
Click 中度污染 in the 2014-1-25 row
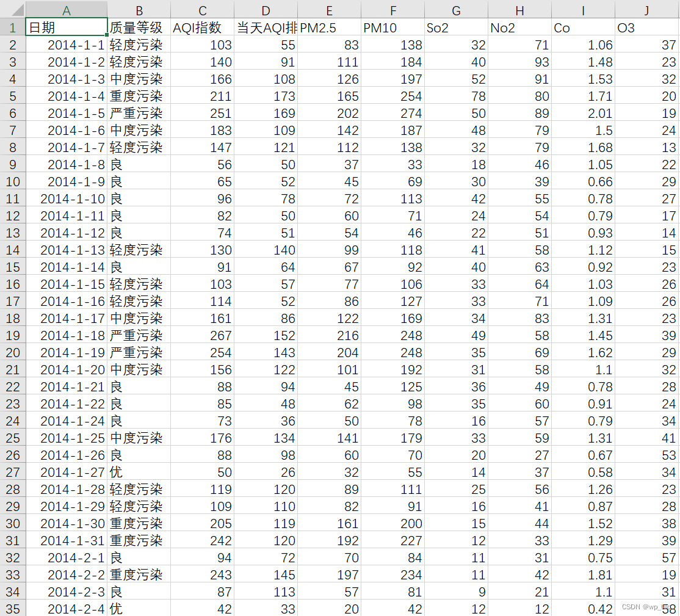139,438
